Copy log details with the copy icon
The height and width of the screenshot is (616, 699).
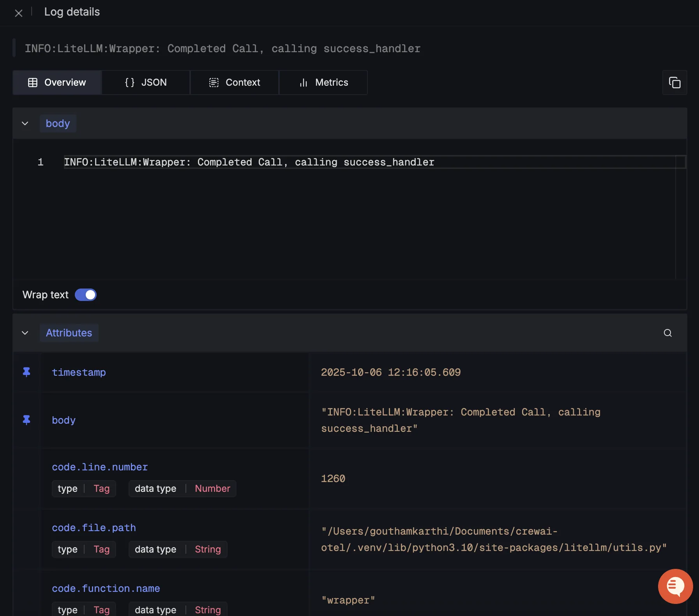(x=674, y=83)
